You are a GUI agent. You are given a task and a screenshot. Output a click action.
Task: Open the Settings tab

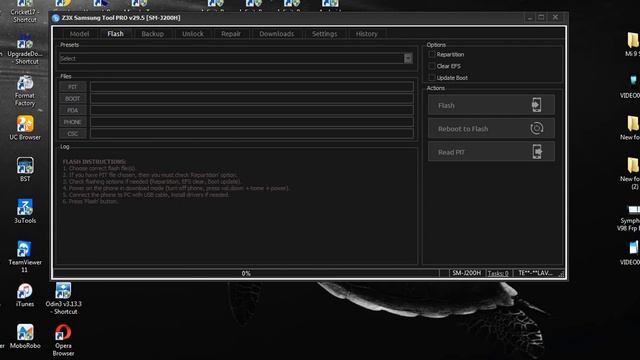[x=324, y=34]
